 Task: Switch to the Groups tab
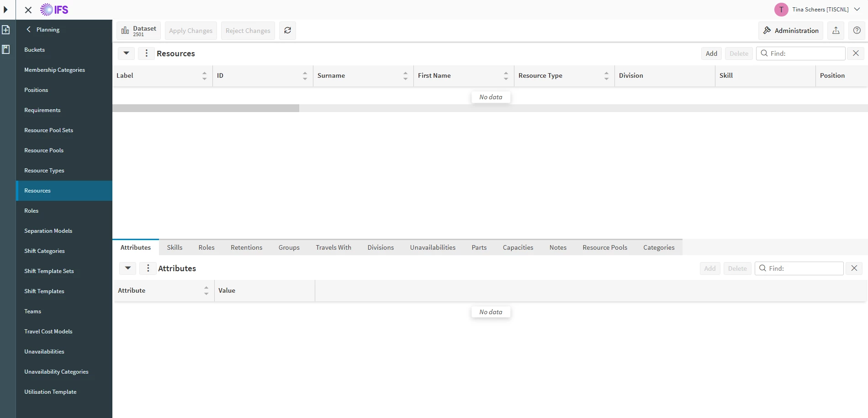[289, 247]
